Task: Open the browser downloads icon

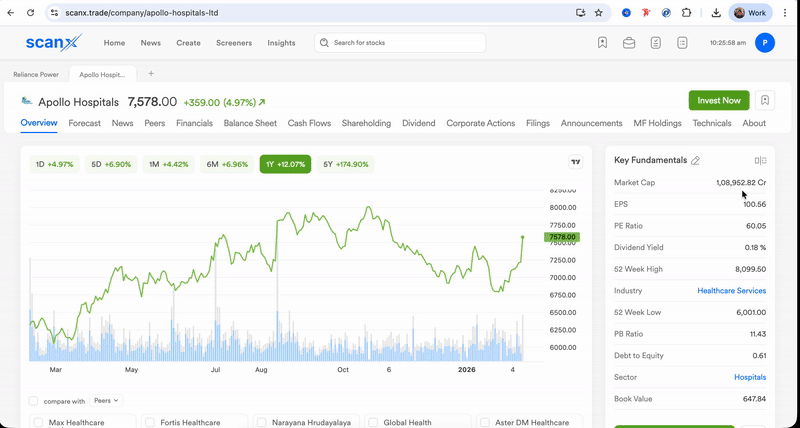Action: [716, 13]
